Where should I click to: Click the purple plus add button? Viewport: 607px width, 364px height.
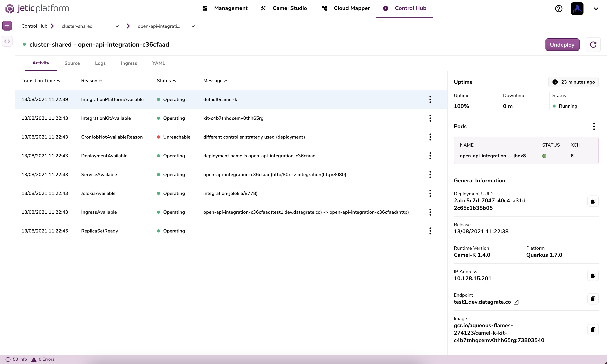coord(7,25)
